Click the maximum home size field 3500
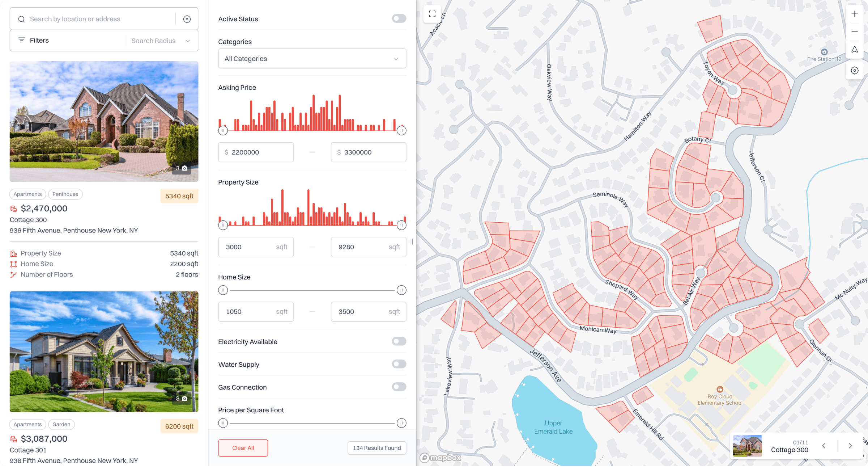The height and width of the screenshot is (467, 868). (x=369, y=312)
